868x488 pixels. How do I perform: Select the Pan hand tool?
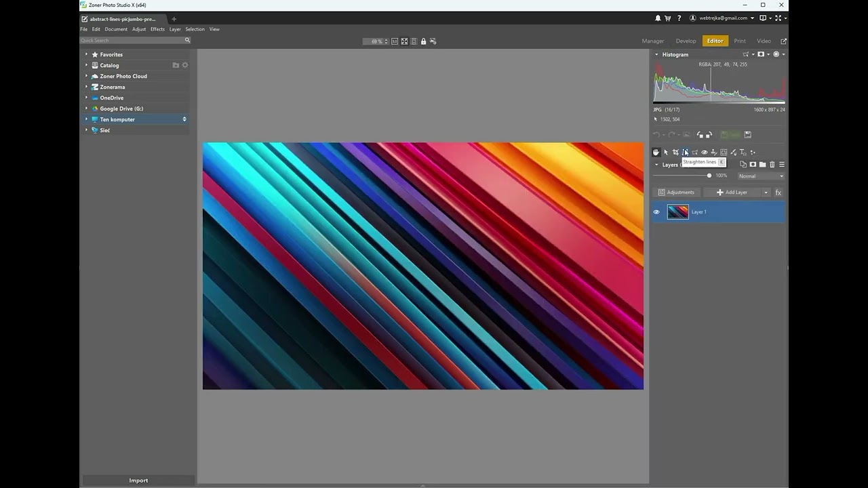pyautogui.click(x=656, y=152)
